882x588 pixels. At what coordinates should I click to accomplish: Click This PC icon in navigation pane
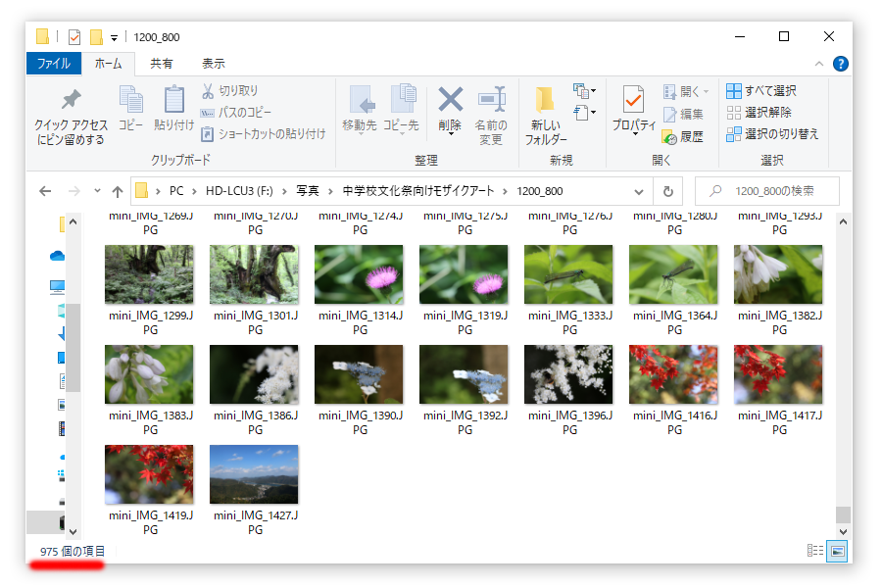click(58, 287)
